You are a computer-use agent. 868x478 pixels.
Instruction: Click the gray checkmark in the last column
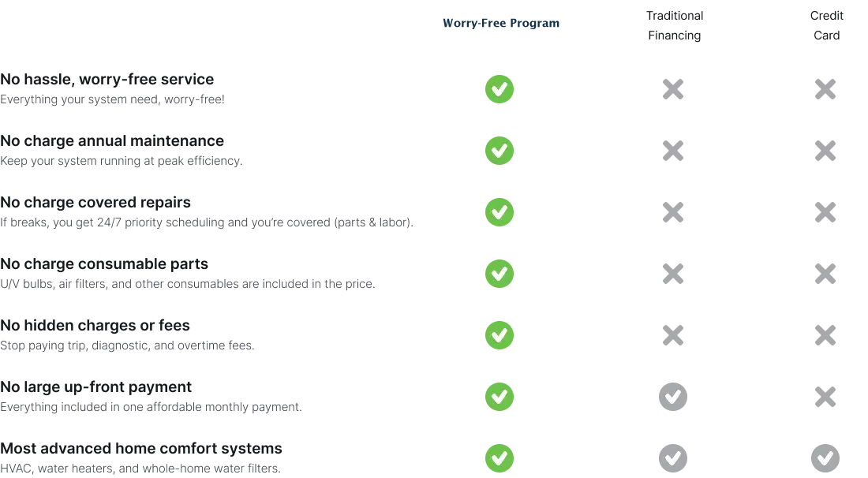pyautogui.click(x=824, y=457)
